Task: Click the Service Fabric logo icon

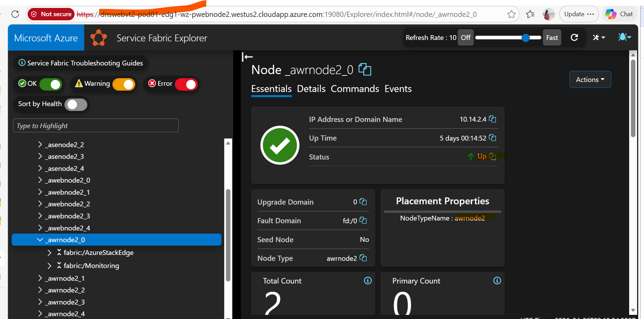Action: [x=99, y=38]
